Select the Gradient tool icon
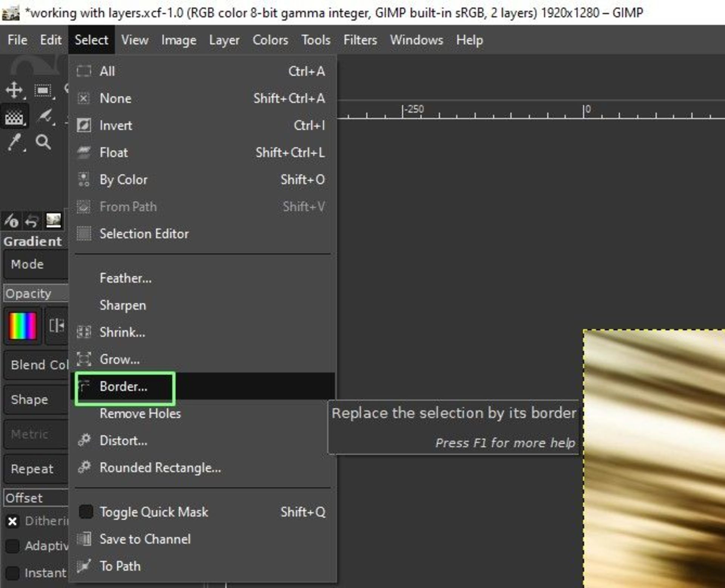This screenshot has height=588, width=725. pyautogui.click(x=14, y=117)
